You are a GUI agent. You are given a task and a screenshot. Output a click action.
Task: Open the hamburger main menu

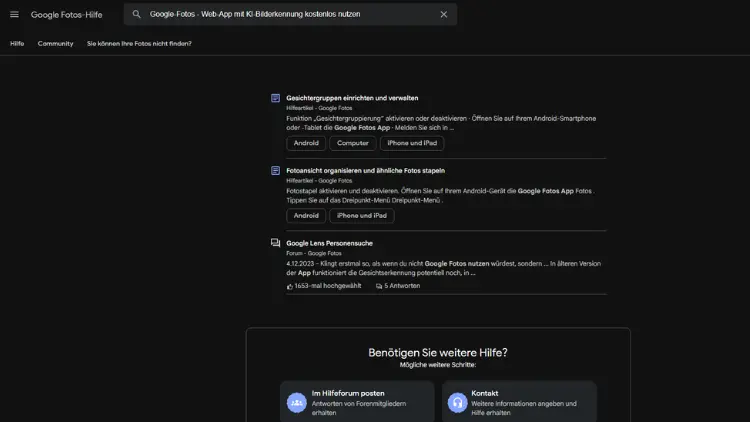pyautogui.click(x=14, y=14)
